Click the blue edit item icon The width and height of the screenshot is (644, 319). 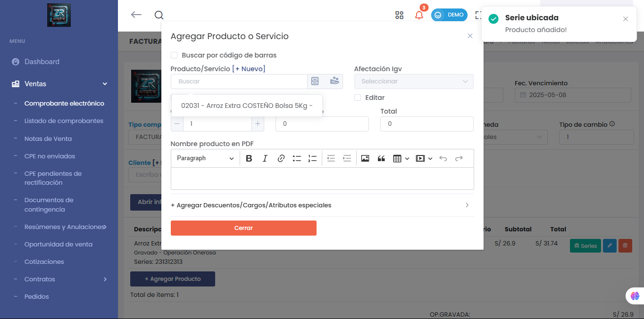tap(610, 245)
